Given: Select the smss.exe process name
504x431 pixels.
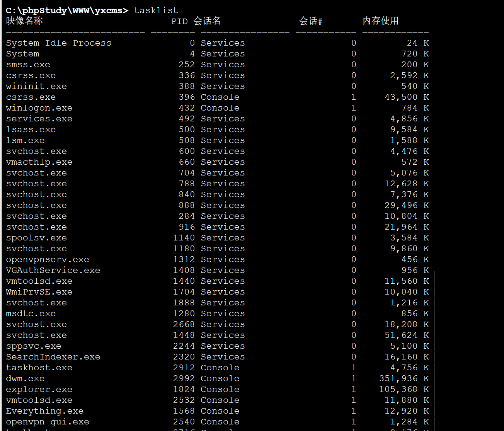Looking at the screenshot, I should pyautogui.click(x=28, y=65).
